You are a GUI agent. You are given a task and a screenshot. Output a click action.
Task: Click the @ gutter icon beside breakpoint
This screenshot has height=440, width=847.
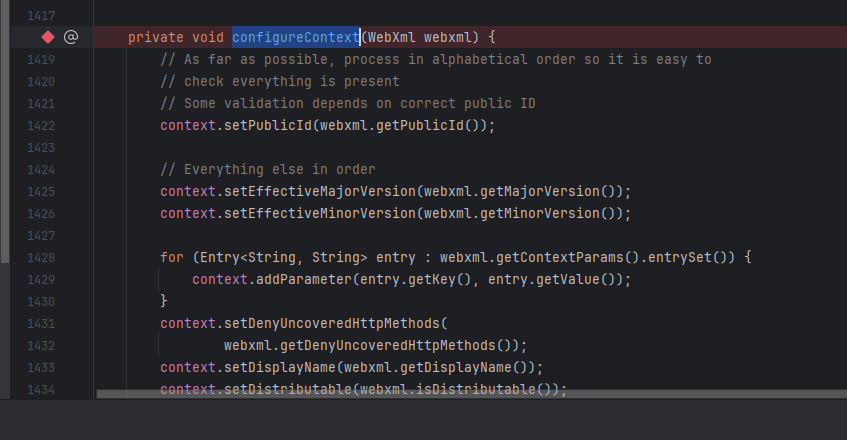(70, 37)
